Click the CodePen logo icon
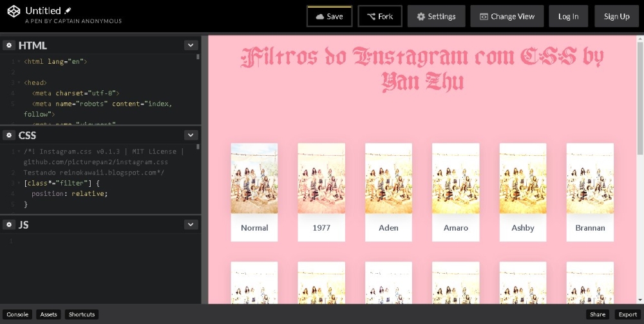The image size is (644, 324). click(14, 12)
